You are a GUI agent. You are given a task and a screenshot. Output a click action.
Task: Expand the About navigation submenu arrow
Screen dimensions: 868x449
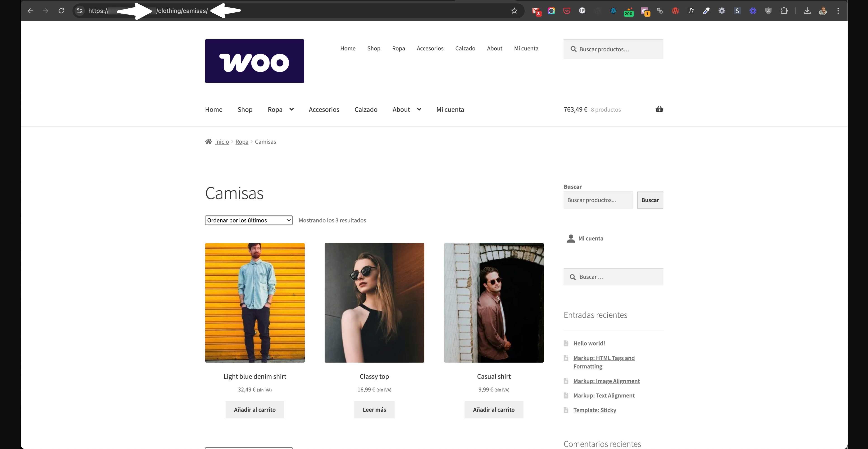(419, 109)
